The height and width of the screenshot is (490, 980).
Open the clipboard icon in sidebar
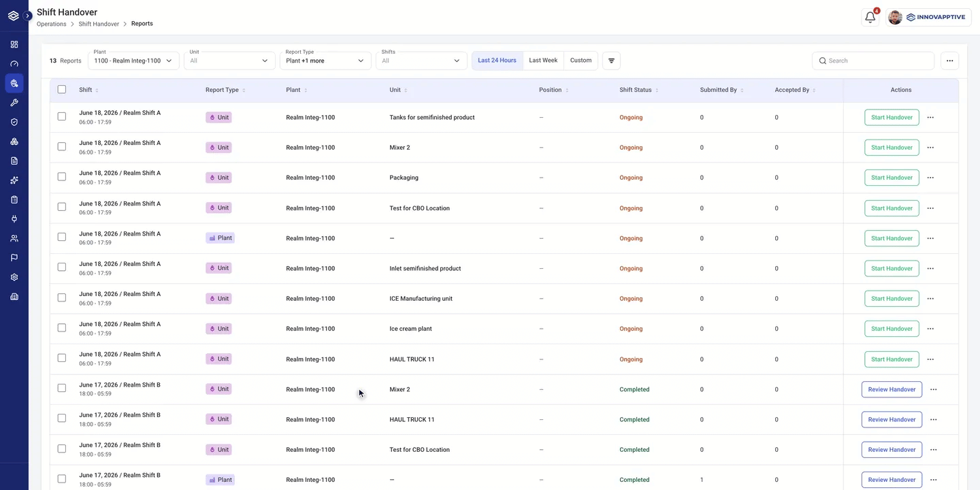pyautogui.click(x=14, y=199)
